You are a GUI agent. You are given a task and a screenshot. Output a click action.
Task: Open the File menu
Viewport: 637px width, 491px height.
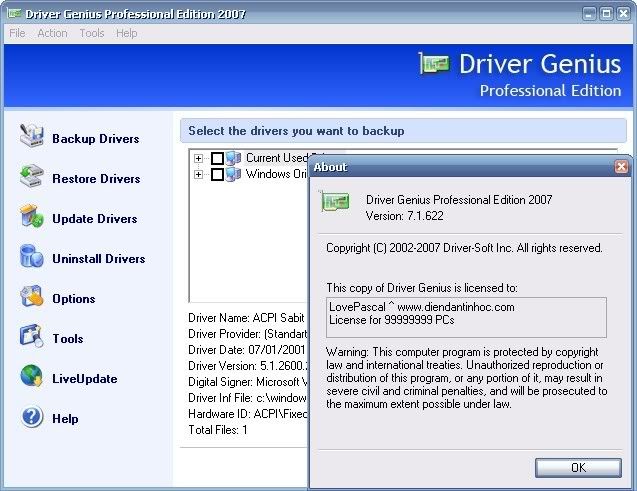17,33
